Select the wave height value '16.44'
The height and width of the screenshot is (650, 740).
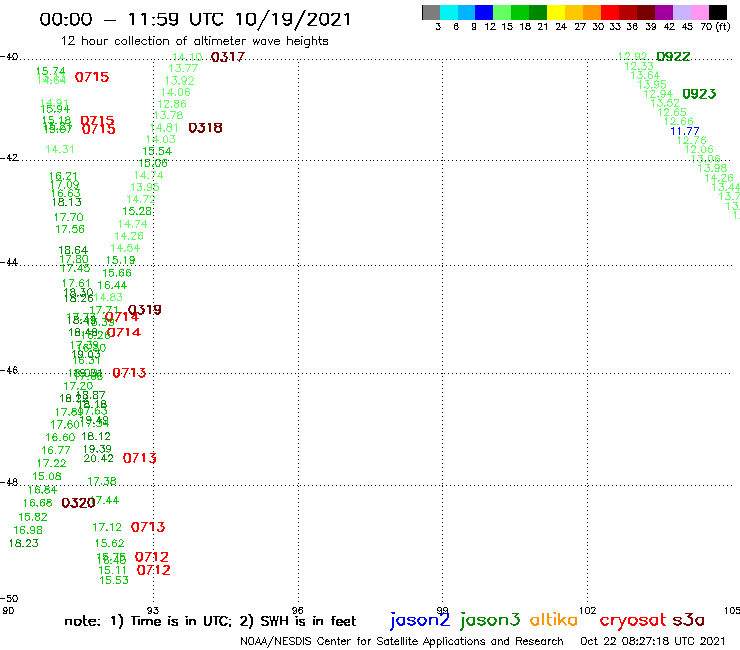[x=112, y=285]
